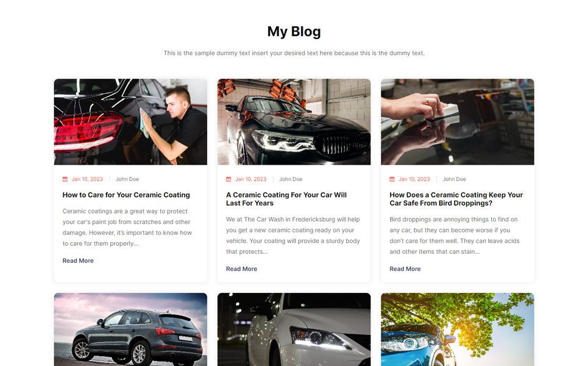The image size is (588, 366).
Task: Click hand applying coating thumbnail
Action: (458, 121)
